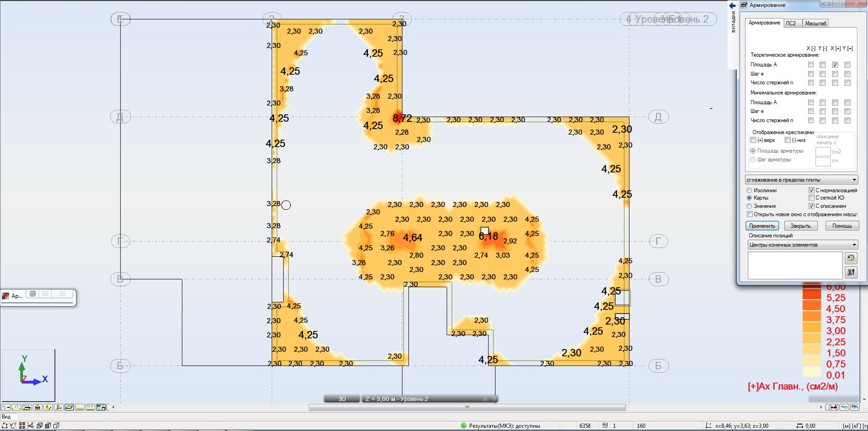
Task: Click the rightmost blue view icon at bottom right
Action: coord(855,407)
